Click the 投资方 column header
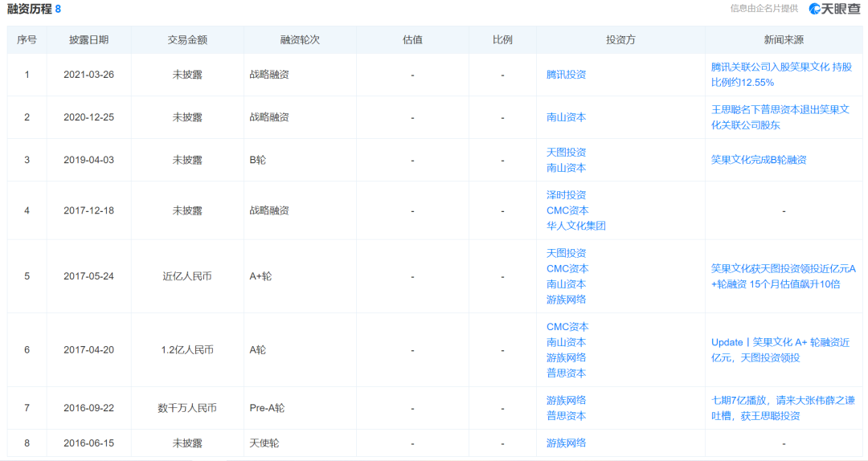The image size is (868, 461). coord(620,40)
